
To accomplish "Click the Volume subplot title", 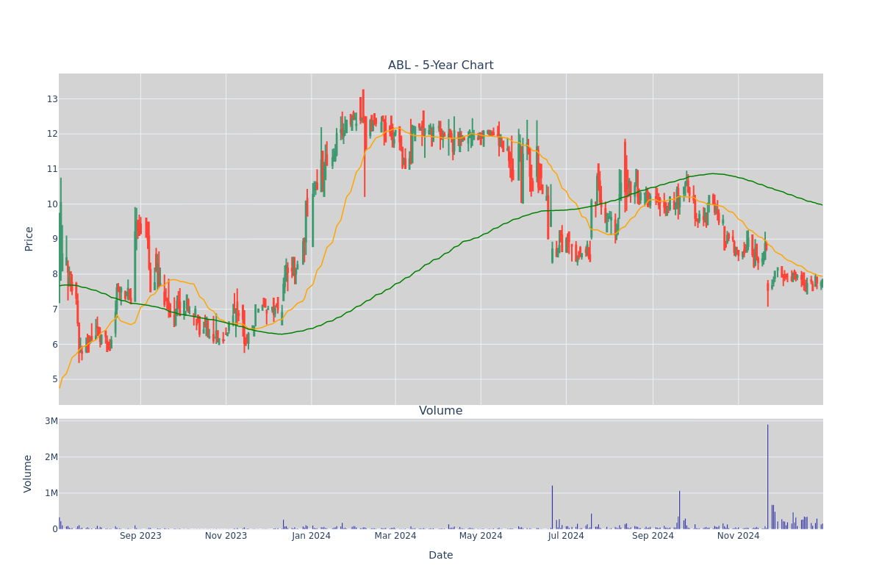I will [441, 411].
